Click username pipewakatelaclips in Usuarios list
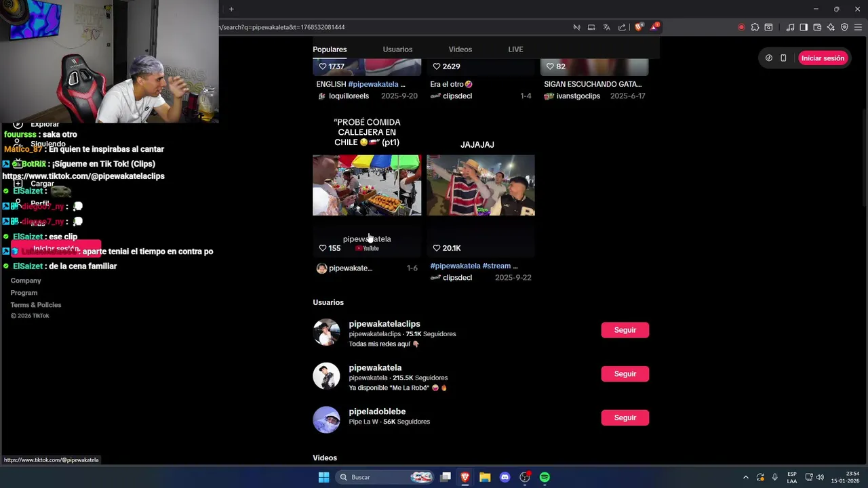The height and width of the screenshot is (488, 868). pos(384,324)
